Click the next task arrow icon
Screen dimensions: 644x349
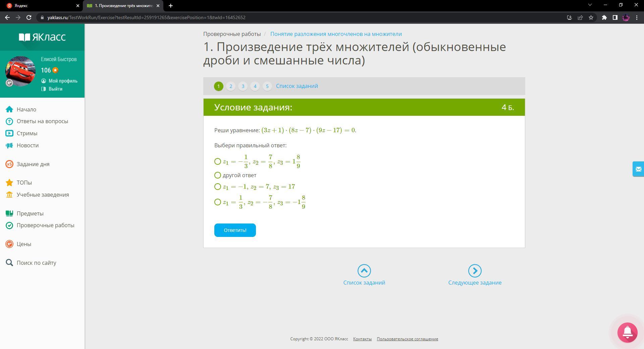coord(475,271)
